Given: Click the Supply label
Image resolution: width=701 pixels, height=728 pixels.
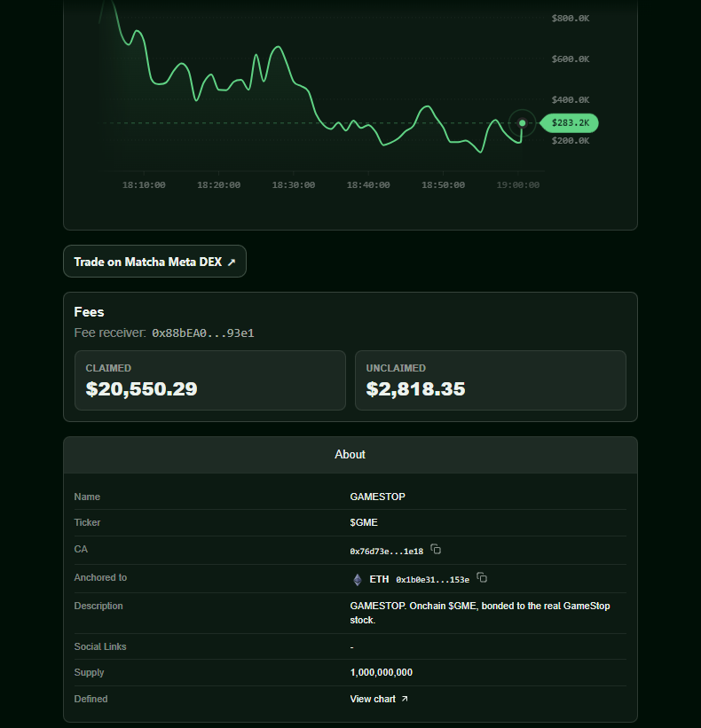Looking at the screenshot, I should pos(90,673).
